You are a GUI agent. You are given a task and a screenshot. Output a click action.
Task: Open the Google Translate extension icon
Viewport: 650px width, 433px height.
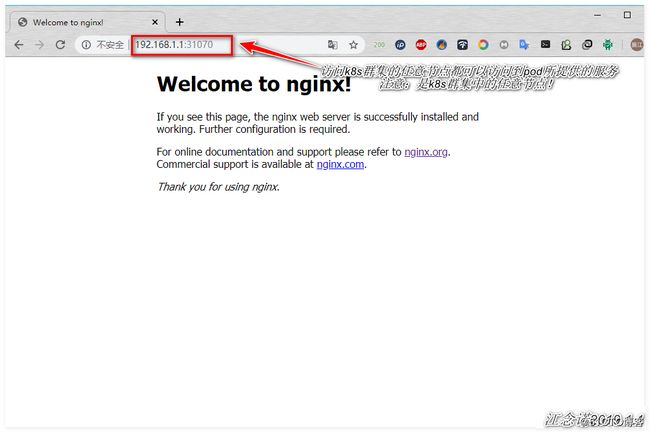pos(524,45)
